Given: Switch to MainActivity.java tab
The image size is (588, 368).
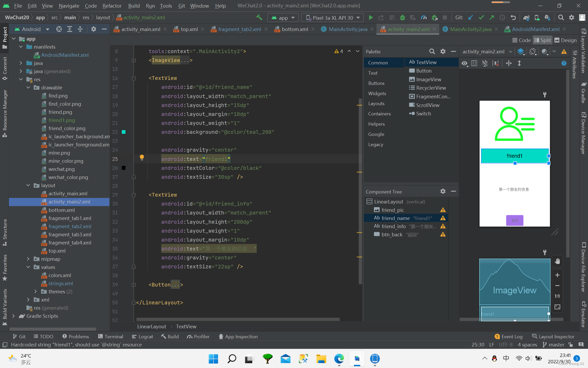Looking at the screenshot, I should (348, 29).
